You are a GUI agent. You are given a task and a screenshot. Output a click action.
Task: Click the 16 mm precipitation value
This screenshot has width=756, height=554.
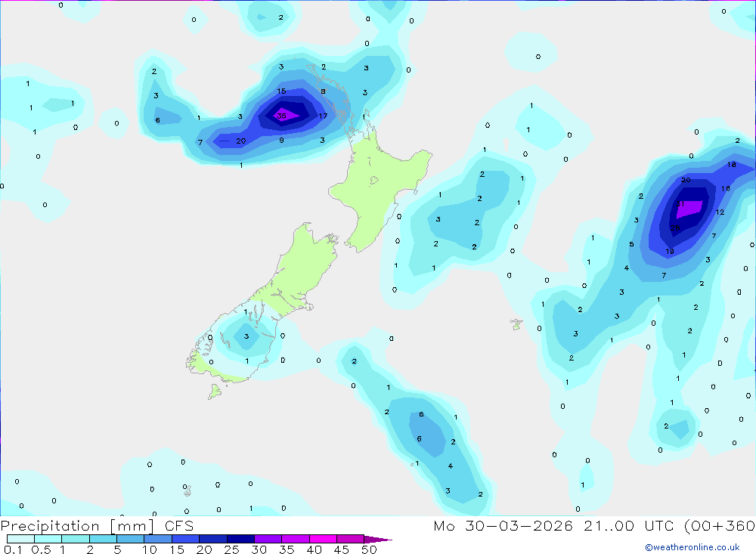[x=726, y=188]
